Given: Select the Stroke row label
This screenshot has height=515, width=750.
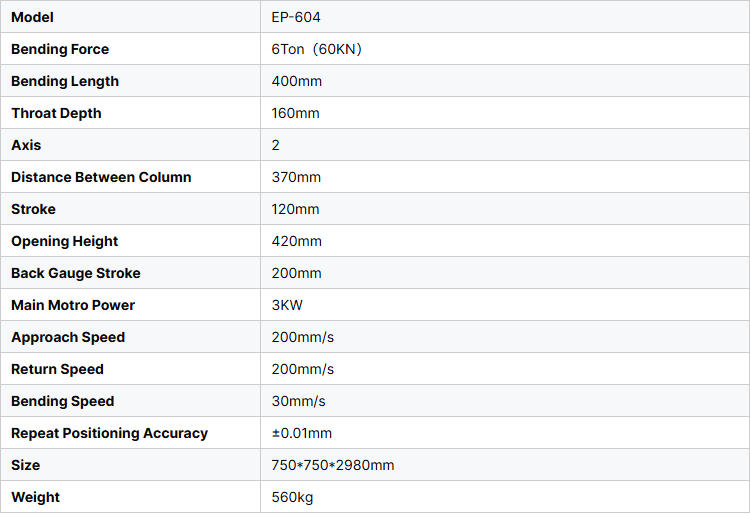Looking at the screenshot, I should 33,209.
